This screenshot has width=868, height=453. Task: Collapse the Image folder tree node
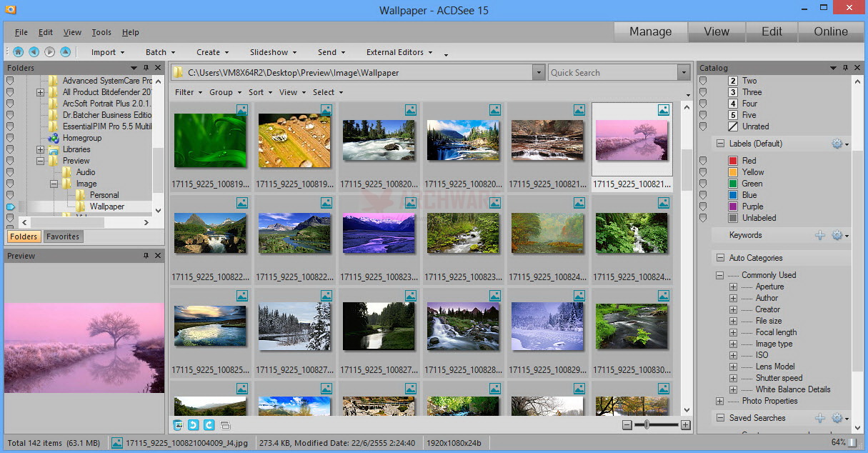tap(54, 184)
